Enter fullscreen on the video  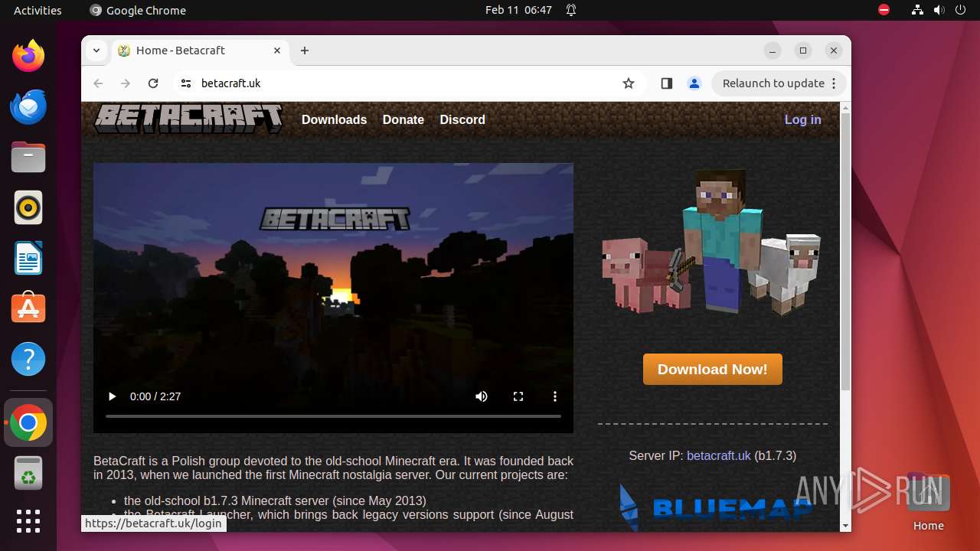(518, 396)
